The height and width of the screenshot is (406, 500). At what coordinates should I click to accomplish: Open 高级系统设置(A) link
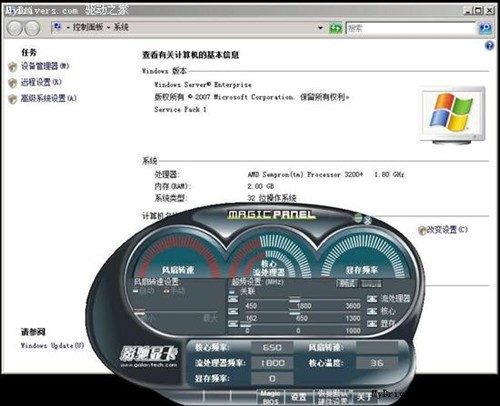[49, 98]
